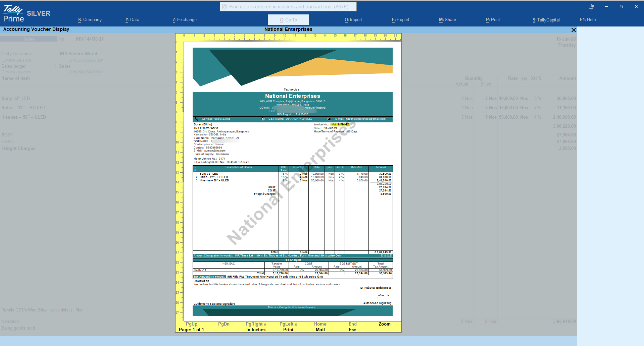This screenshot has width=644, height=346.
Task: Click the subtotal 3,08,220.00 in the voucher
Action: pos(564,126)
